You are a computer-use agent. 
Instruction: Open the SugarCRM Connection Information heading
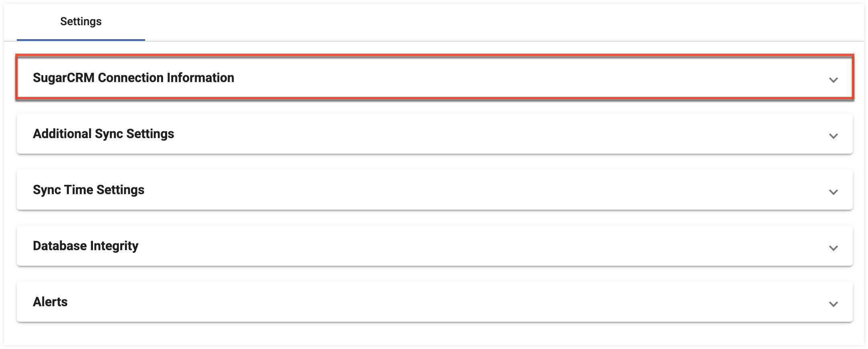click(133, 78)
